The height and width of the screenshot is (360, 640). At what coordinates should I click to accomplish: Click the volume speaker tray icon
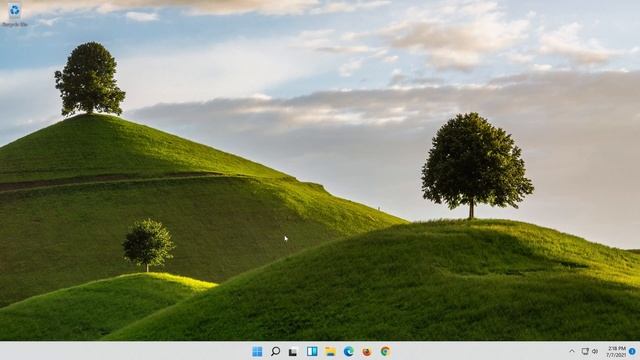[595, 351]
